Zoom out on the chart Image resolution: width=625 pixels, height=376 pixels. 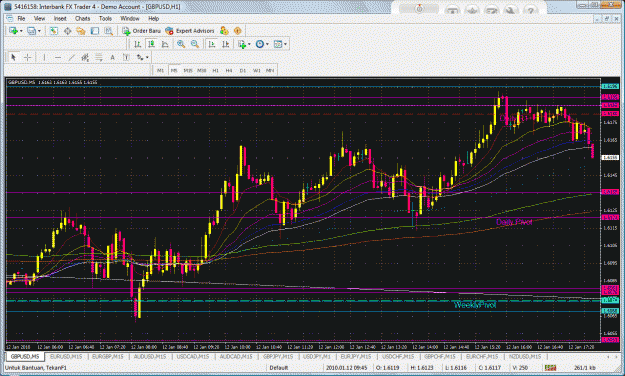coord(195,44)
